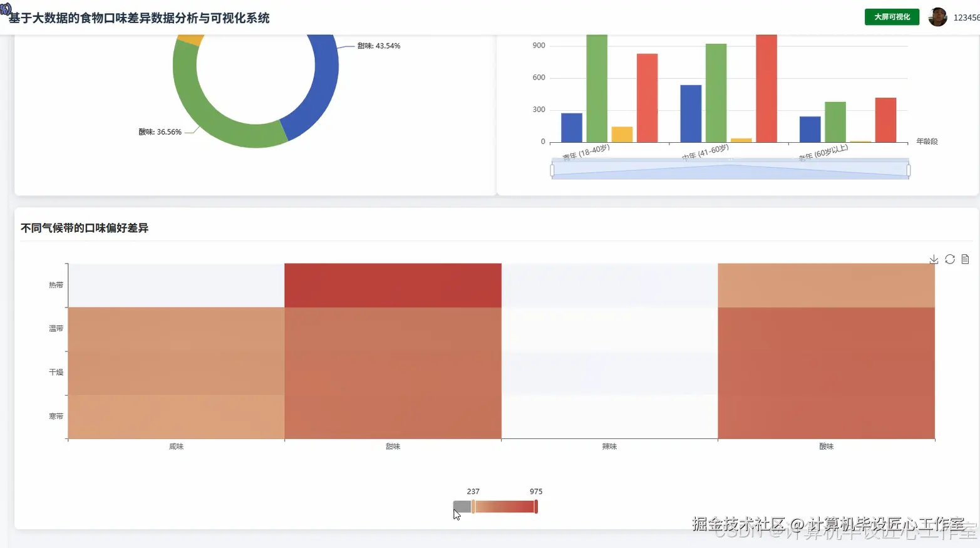Click the middle of the age zoom bar

[730, 170]
